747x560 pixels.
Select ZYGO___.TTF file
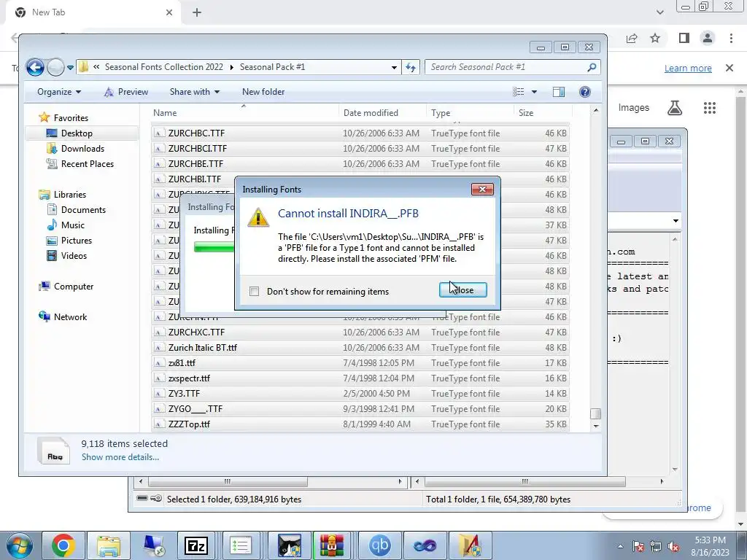(360, 409)
